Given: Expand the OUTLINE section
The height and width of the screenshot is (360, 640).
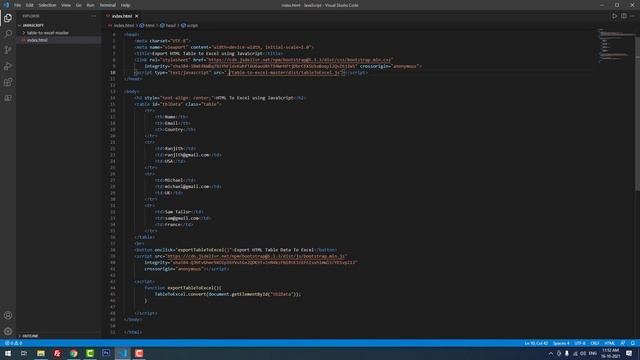Looking at the screenshot, I should pyautogui.click(x=29, y=336).
